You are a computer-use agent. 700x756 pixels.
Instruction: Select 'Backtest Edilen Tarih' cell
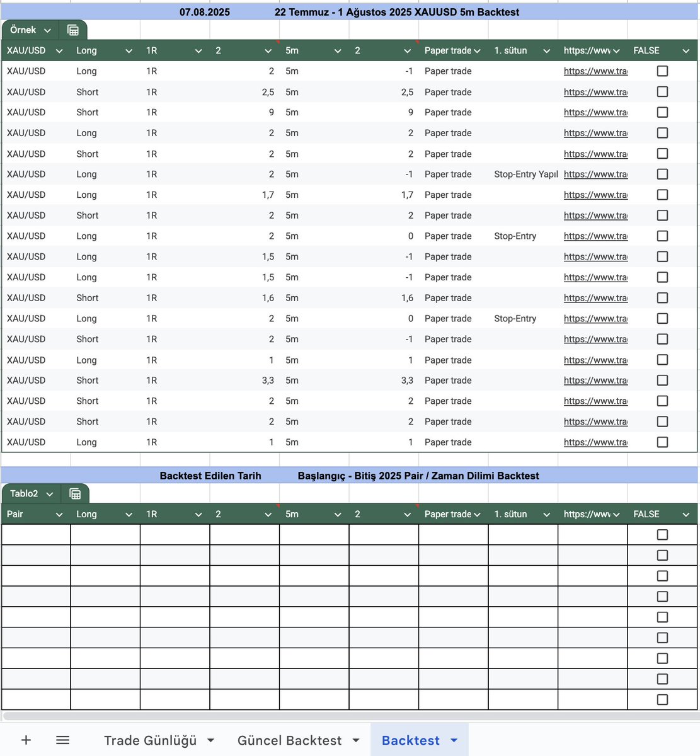[x=210, y=476]
